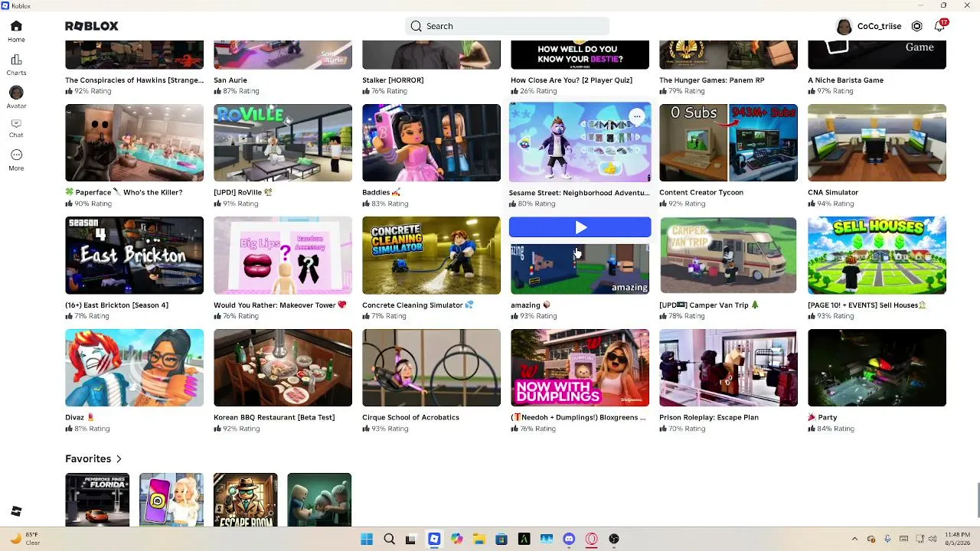Open the Party game thumbnail
The width and height of the screenshot is (980, 551).
[877, 368]
